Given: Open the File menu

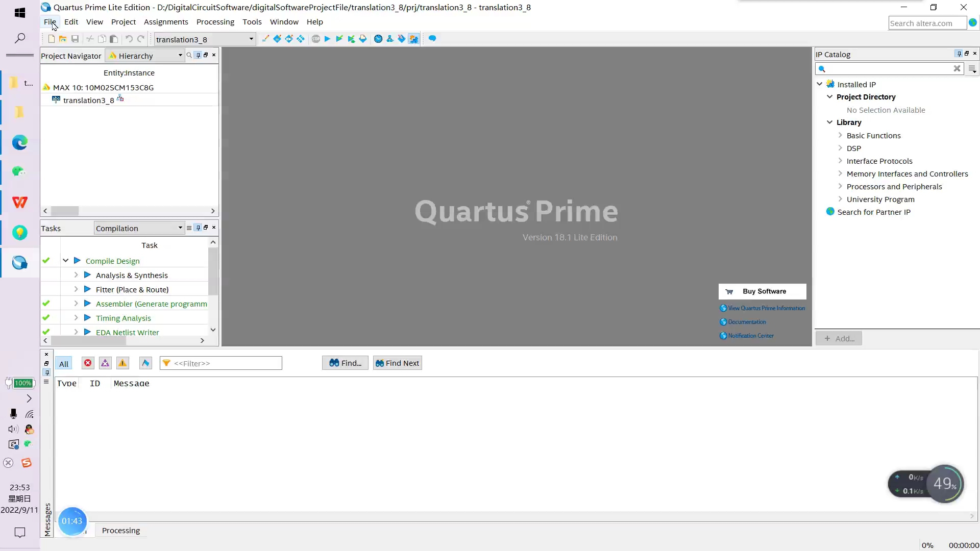Looking at the screenshot, I should click(x=50, y=22).
